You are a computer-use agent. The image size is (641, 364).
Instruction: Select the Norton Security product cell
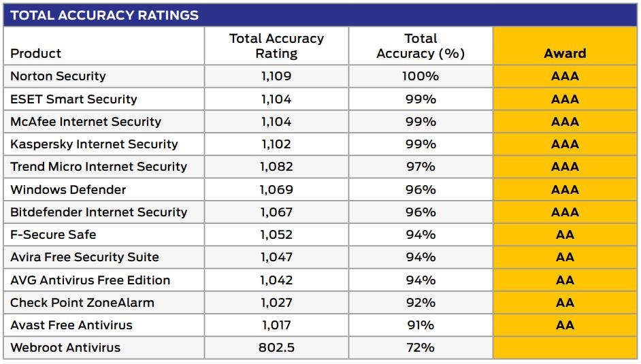point(59,76)
